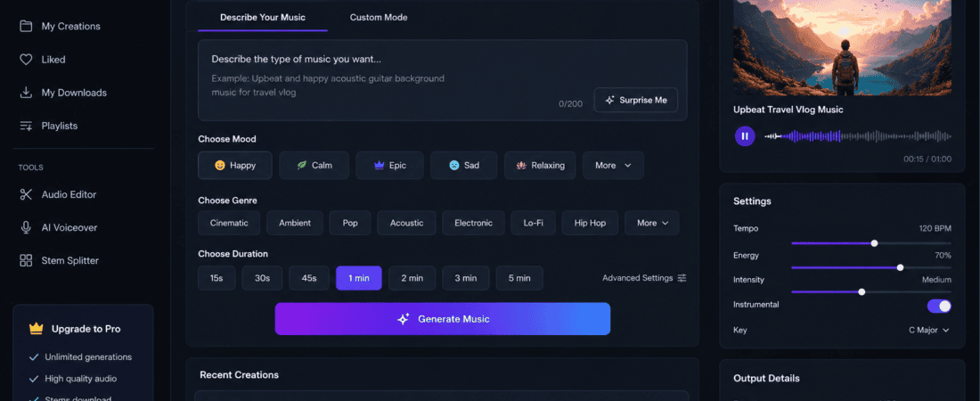980x401 pixels.
Task: Click the Unlimited generations feature text
Action: [88, 357]
